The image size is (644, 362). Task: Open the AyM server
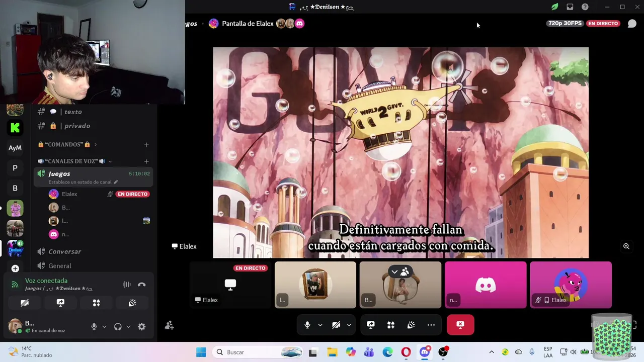[x=15, y=148]
